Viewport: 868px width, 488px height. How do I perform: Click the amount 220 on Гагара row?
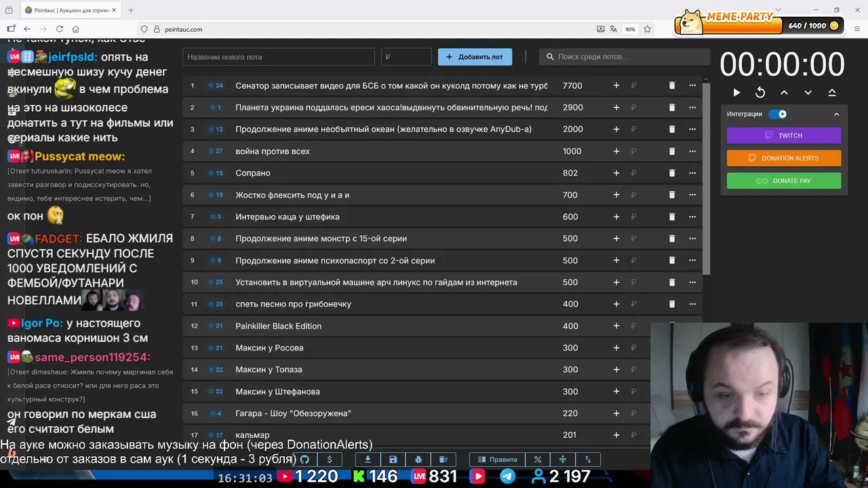click(570, 413)
